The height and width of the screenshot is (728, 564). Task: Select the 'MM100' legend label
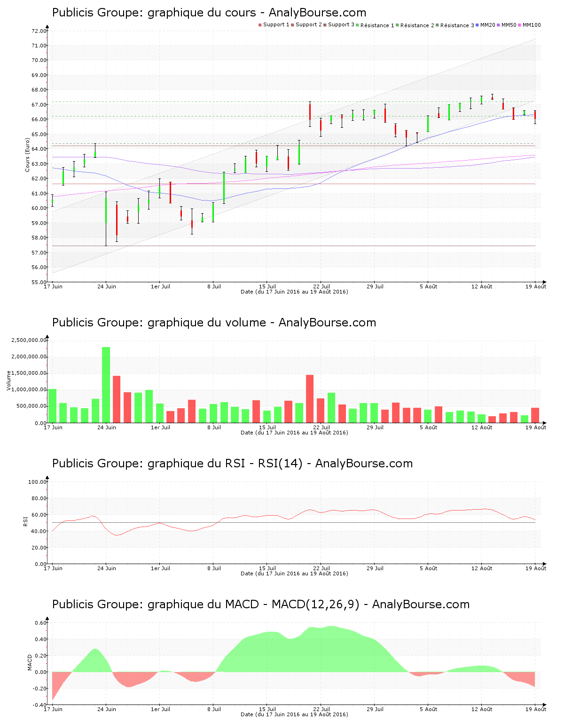[532, 25]
